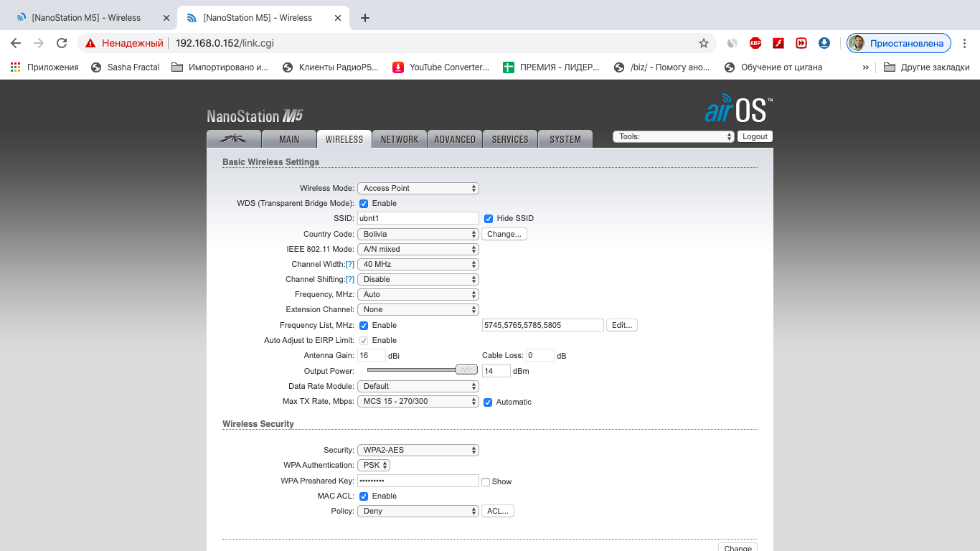
Task: Open the Channel Width dropdown
Action: tap(418, 265)
